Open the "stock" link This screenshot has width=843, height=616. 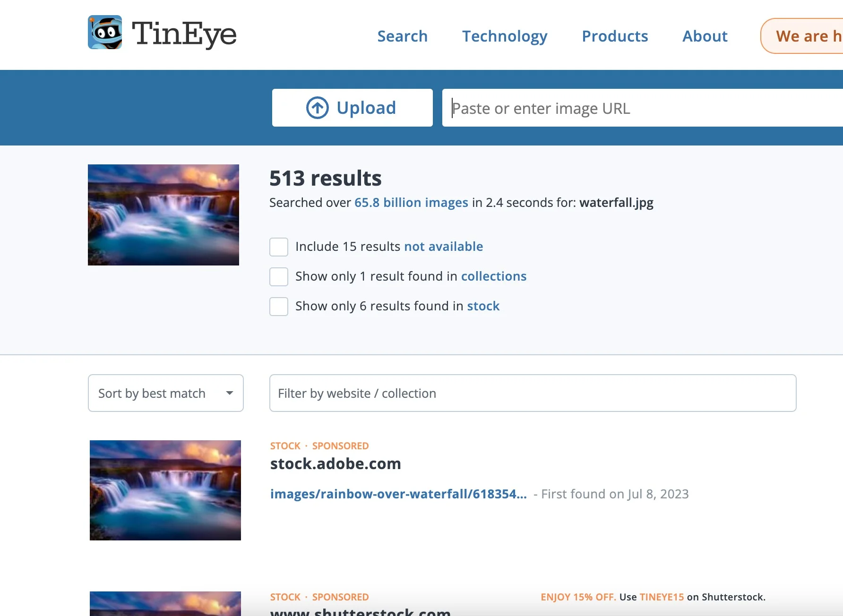pos(483,306)
